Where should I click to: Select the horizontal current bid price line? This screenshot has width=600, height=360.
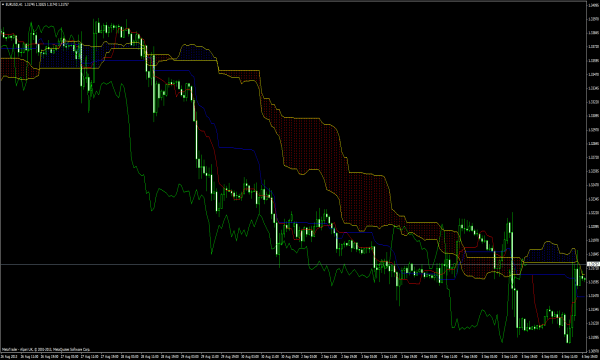pos(293,264)
